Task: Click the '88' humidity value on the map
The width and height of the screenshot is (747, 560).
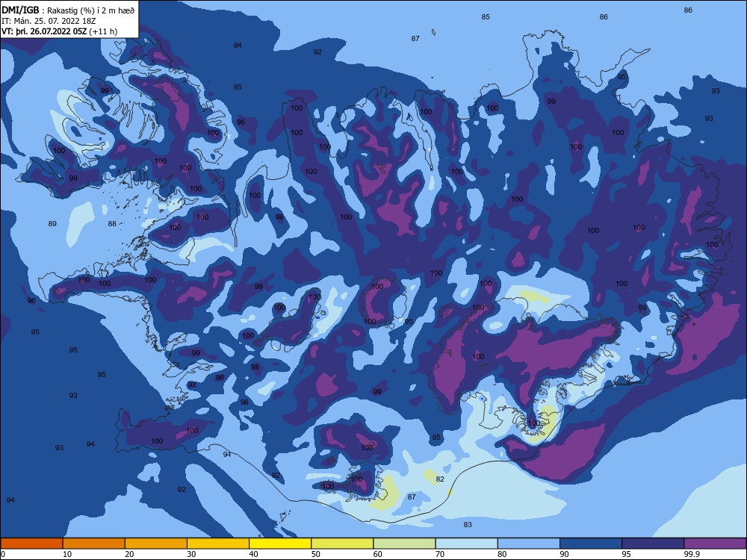Action: pyautogui.click(x=111, y=224)
